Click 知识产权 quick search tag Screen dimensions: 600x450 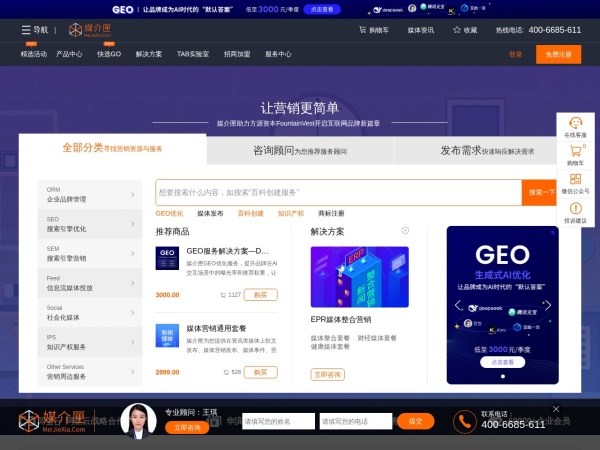[291, 214]
